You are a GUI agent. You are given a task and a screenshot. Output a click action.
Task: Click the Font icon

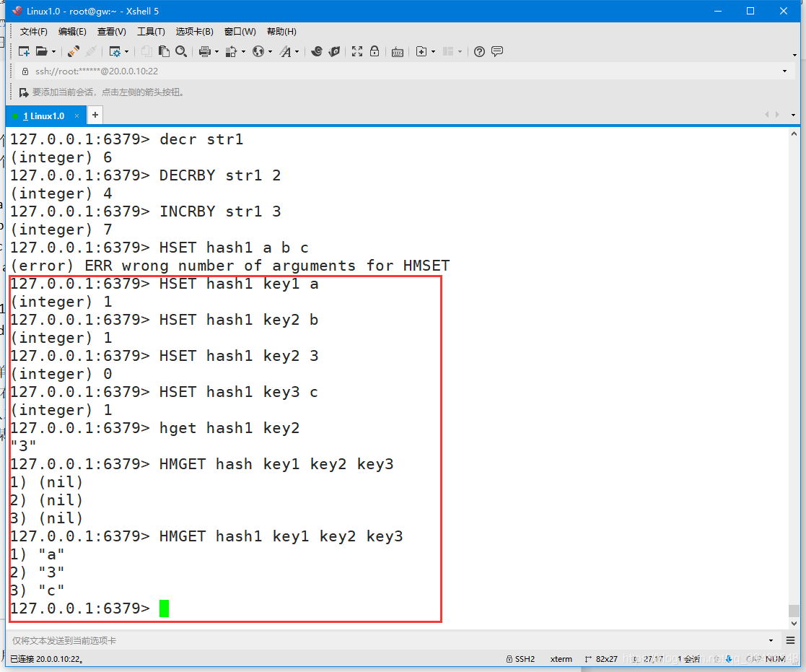[x=285, y=51]
